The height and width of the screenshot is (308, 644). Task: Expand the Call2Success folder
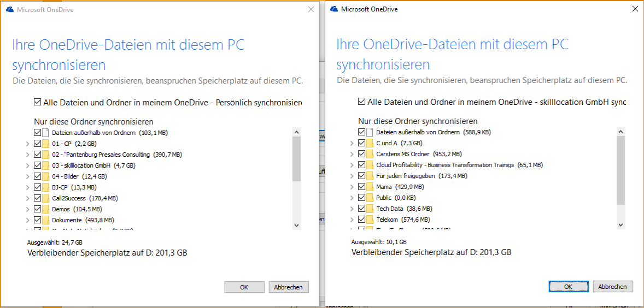(27, 198)
